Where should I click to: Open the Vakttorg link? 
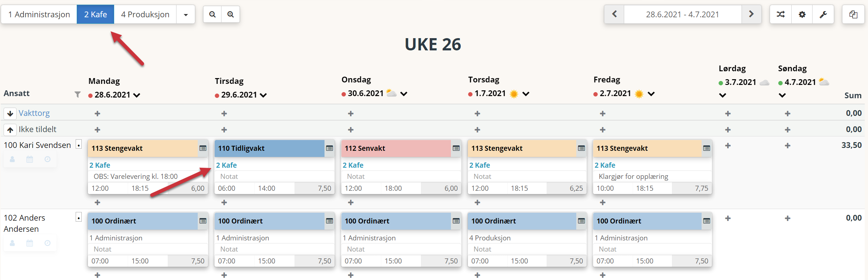click(34, 113)
